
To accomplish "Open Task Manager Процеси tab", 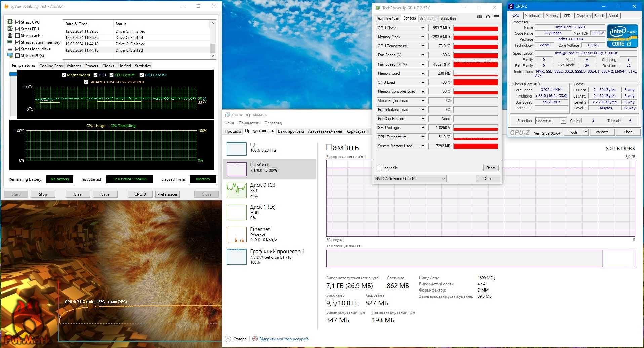I will click(x=233, y=131).
